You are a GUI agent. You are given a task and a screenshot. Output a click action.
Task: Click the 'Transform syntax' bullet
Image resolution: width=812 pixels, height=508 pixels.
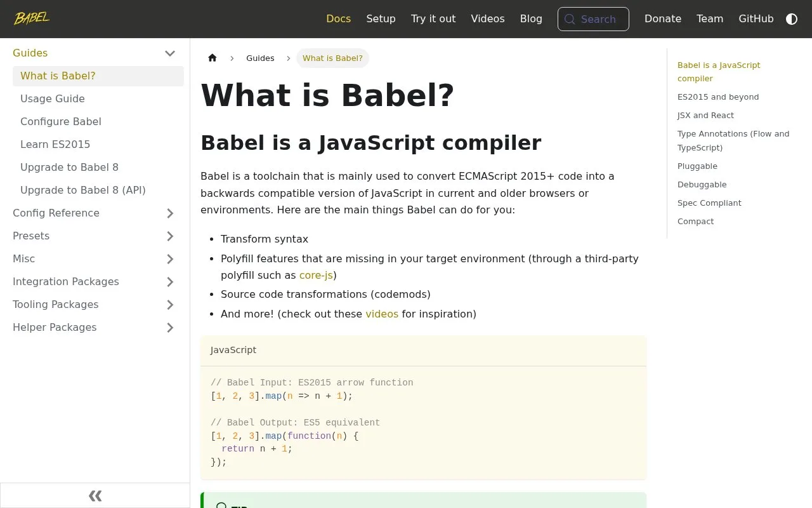click(265, 239)
